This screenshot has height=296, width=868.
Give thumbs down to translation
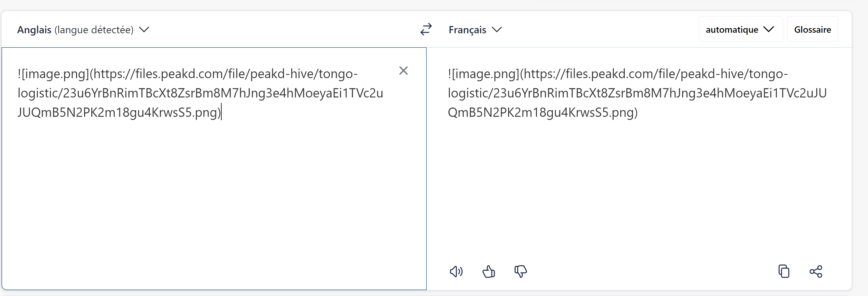click(521, 272)
